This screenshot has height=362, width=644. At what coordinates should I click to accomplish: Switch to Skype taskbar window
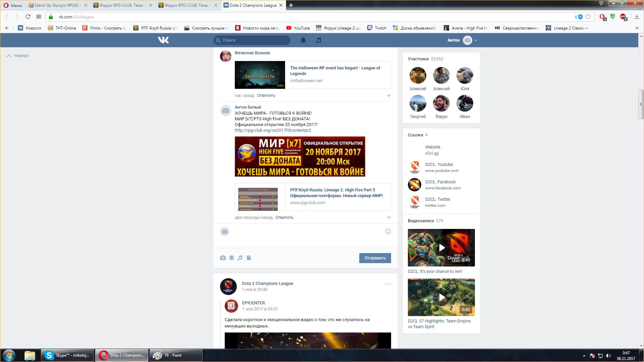coord(67,355)
